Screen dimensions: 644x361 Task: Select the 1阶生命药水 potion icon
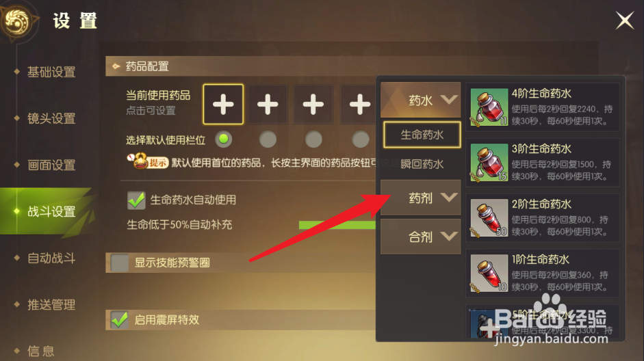pyautogui.click(x=489, y=273)
